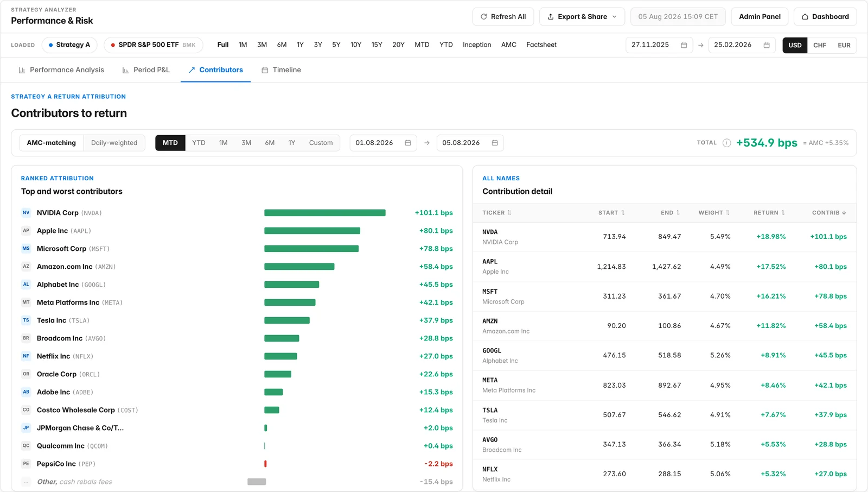Viewport: 868px width, 492px height.
Task: Sort table by CONTRIB column
Action: (829, 213)
